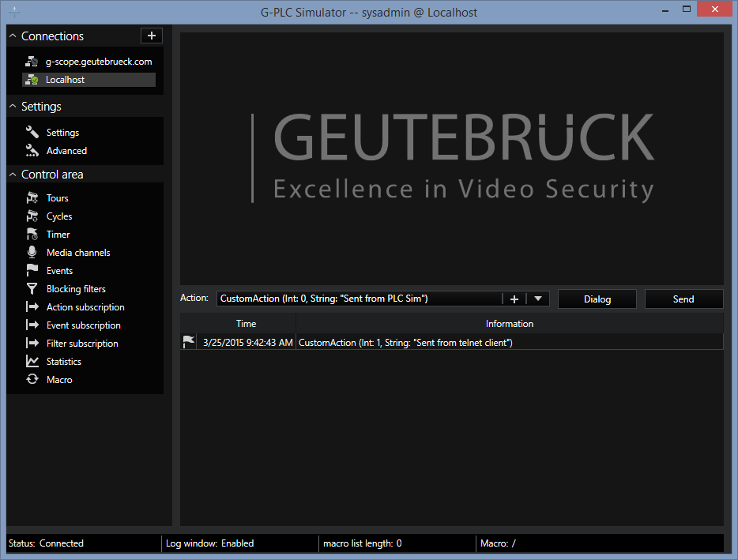Click the Macro: / status entry
This screenshot has width=738, height=560.
498,543
